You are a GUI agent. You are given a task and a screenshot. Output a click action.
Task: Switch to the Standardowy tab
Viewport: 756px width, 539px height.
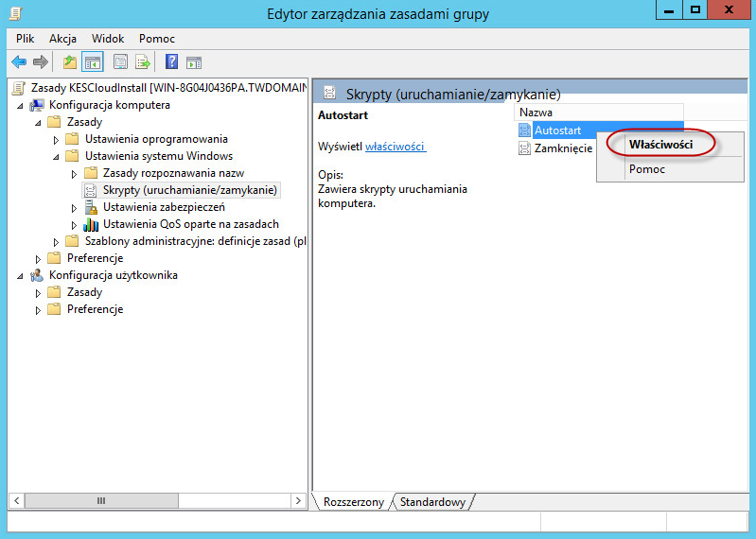click(x=432, y=502)
